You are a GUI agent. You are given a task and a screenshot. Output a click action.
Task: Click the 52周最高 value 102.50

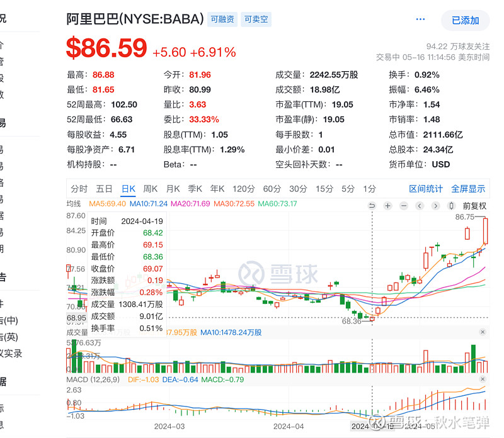124,104
